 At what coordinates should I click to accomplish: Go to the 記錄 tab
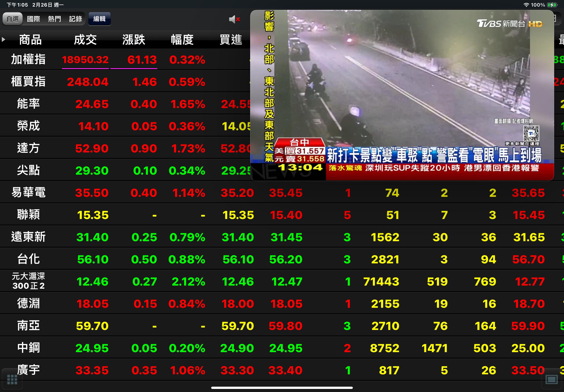tap(76, 19)
